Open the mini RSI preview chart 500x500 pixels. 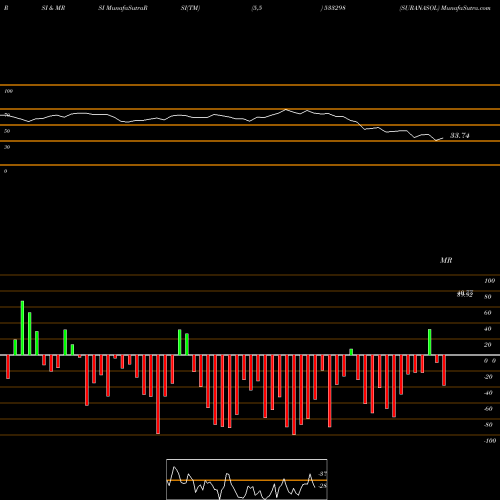point(247,479)
